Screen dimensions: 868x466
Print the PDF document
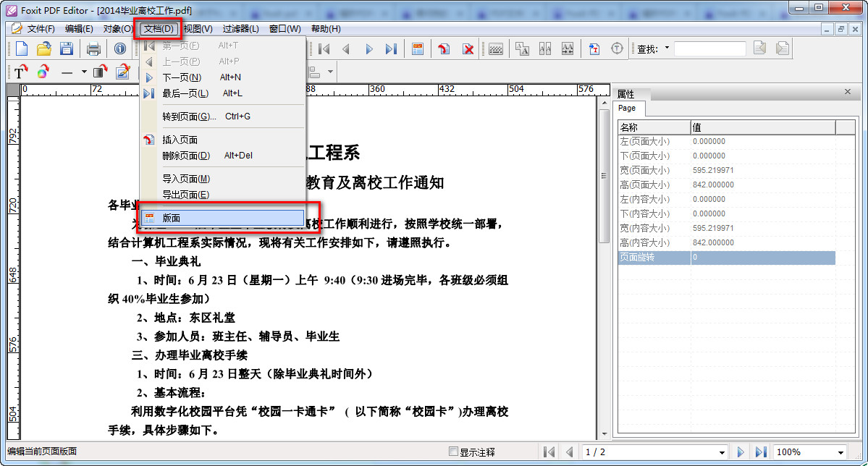[93, 48]
